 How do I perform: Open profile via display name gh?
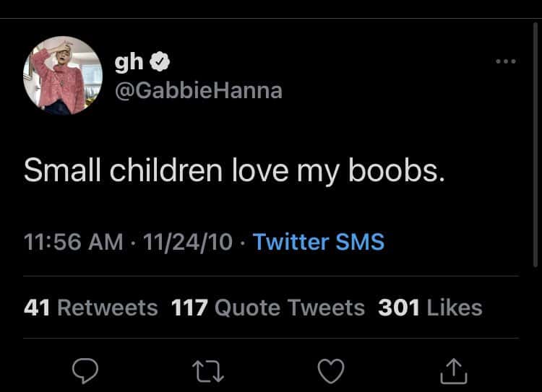click(x=130, y=64)
